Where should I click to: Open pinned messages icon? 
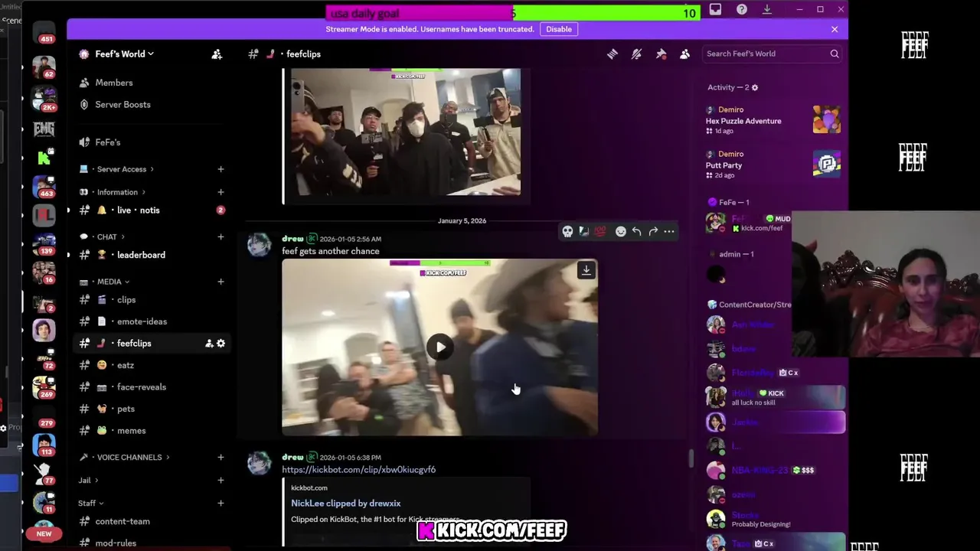pos(661,54)
